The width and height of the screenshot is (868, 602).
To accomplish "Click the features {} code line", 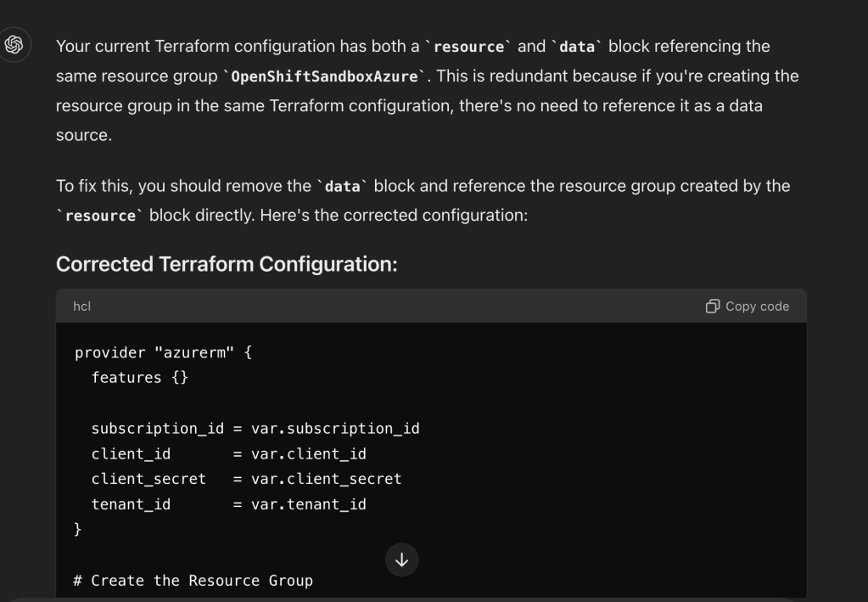I will [140, 378].
